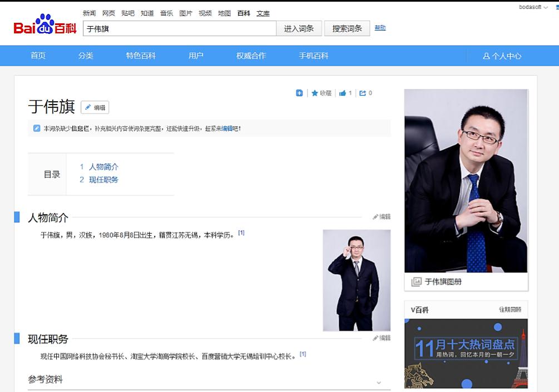The image size is (559, 392).
Task: Open the standing portrait photo in 人物简介
Action: pos(357,280)
